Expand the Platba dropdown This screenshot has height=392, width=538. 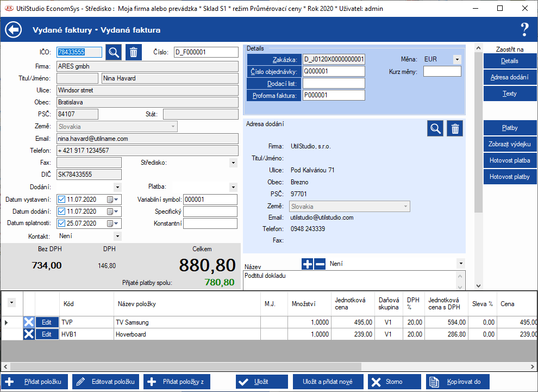click(x=233, y=187)
